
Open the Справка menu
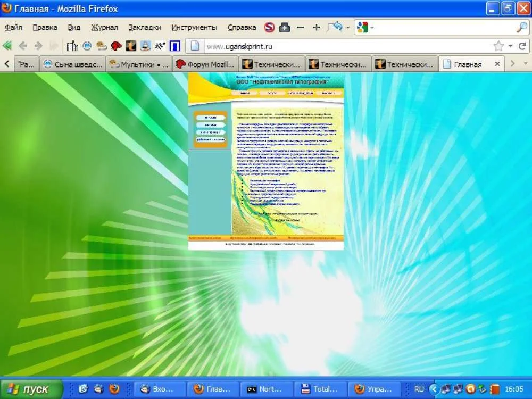click(242, 28)
